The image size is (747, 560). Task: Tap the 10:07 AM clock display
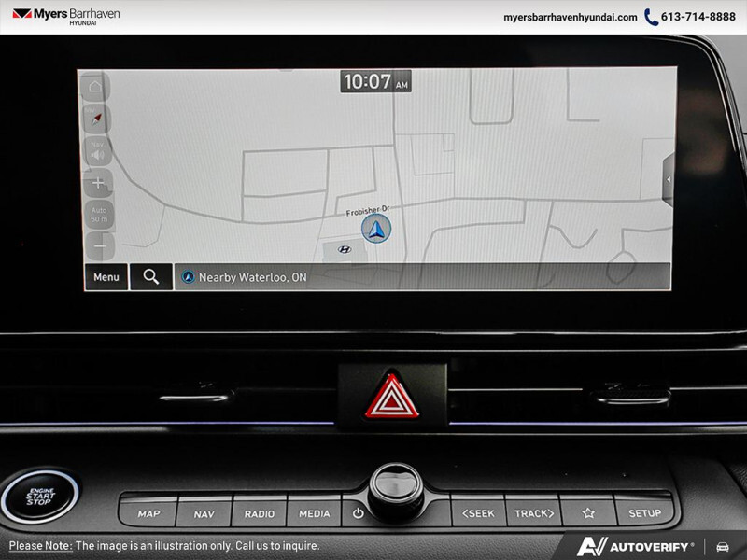tap(375, 82)
